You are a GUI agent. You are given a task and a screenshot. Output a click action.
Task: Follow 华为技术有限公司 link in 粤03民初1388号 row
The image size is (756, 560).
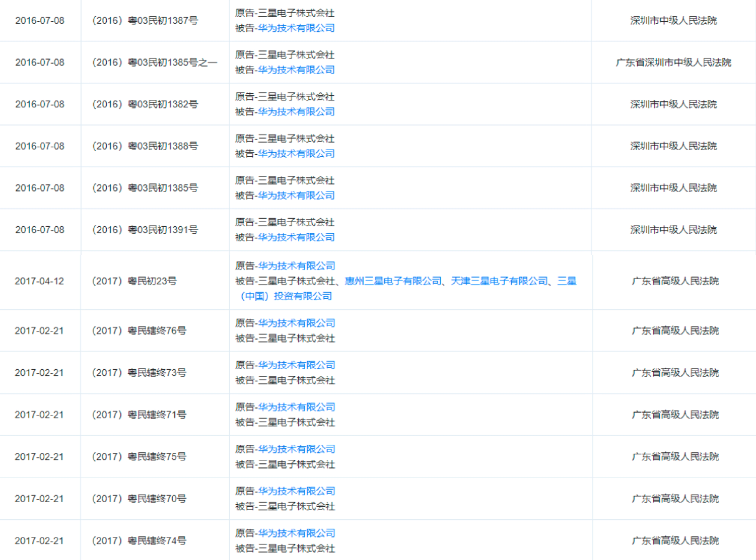pyautogui.click(x=296, y=154)
